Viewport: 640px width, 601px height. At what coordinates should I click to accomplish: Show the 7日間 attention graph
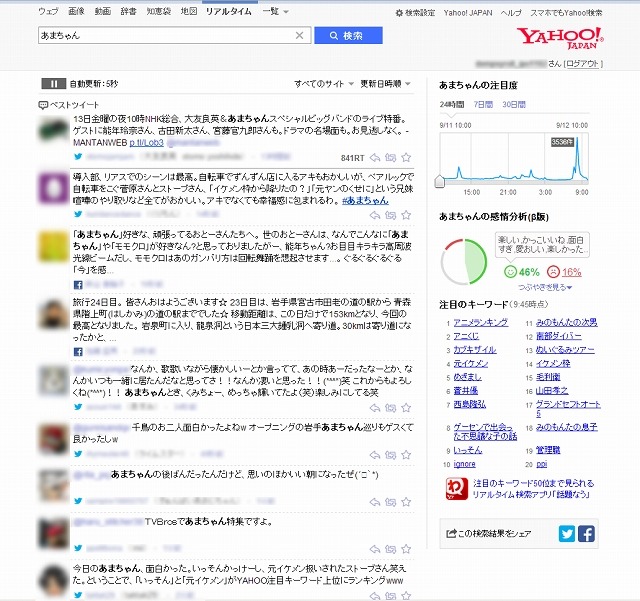(x=483, y=105)
